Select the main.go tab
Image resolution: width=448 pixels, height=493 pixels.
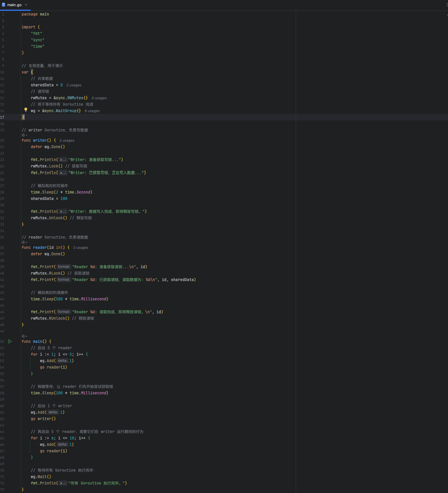click(15, 5)
